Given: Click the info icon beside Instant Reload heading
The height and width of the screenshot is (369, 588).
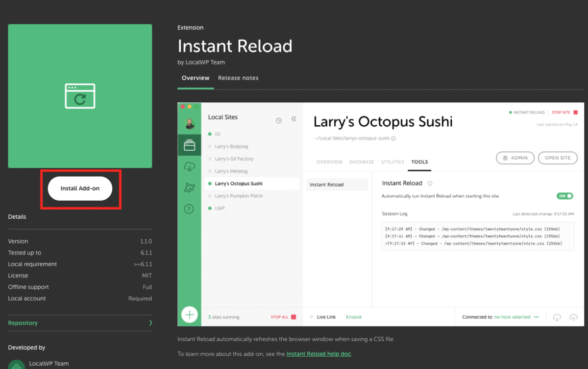Looking at the screenshot, I should pos(430,184).
